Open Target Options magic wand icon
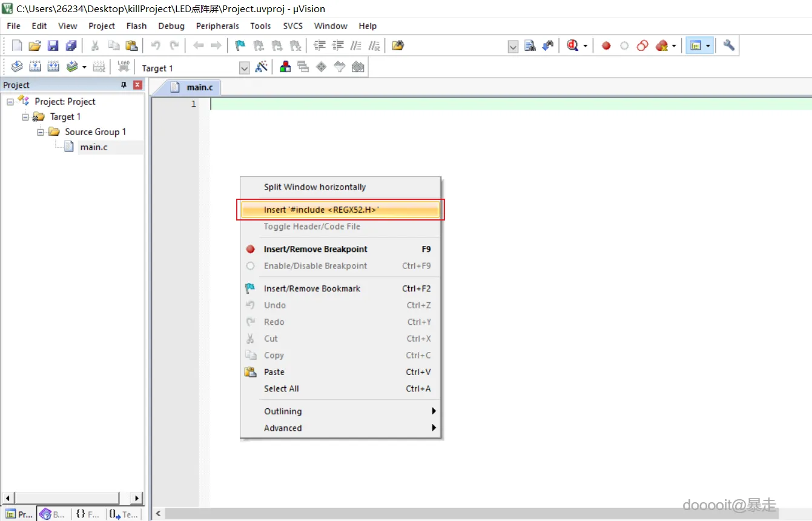Viewport: 812px width, 521px height. (262, 67)
